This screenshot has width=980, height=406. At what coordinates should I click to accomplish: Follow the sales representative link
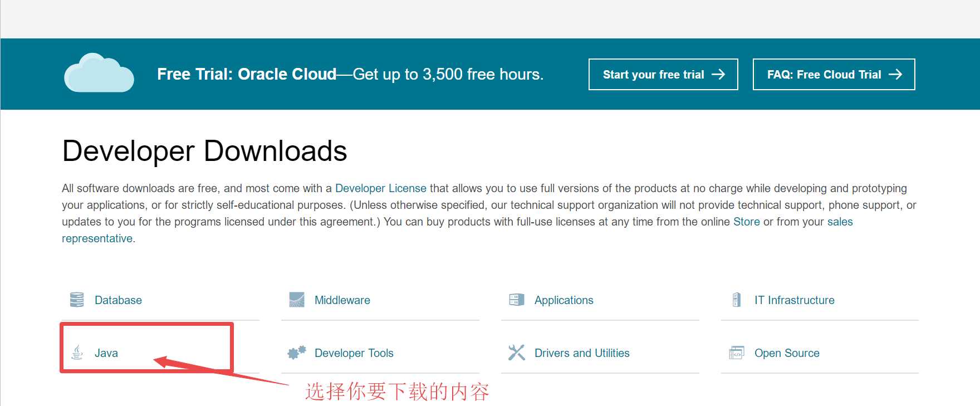tap(840, 222)
